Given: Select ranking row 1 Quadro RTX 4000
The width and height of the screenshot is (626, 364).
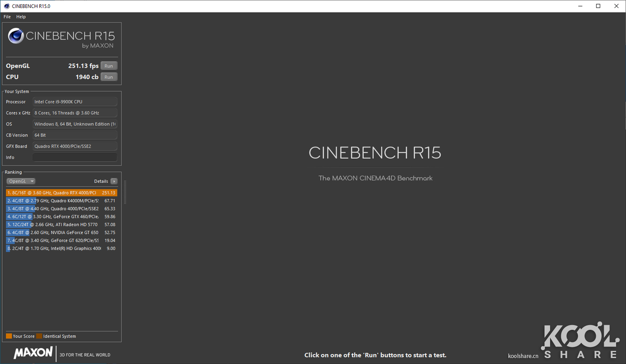Looking at the screenshot, I should click(x=61, y=193).
